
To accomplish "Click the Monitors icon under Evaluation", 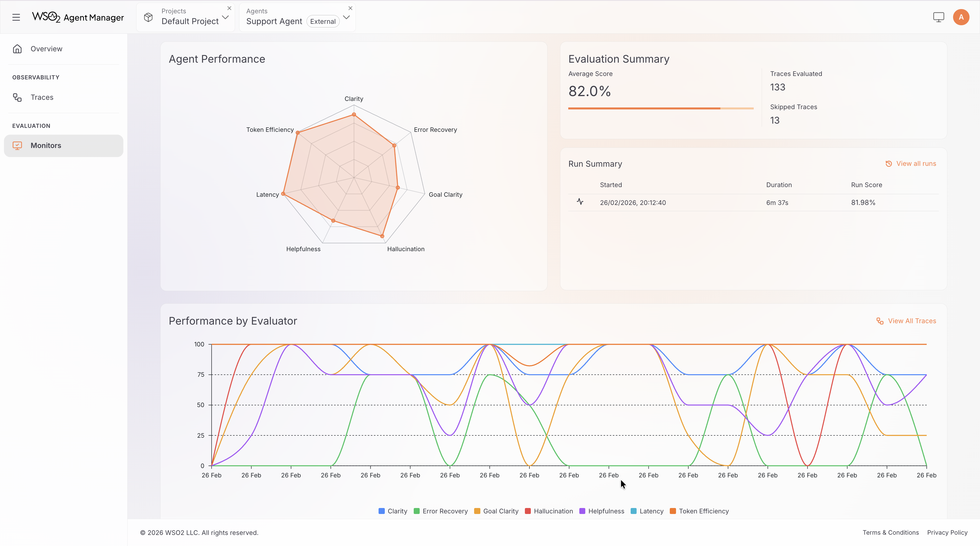I will tap(18, 145).
